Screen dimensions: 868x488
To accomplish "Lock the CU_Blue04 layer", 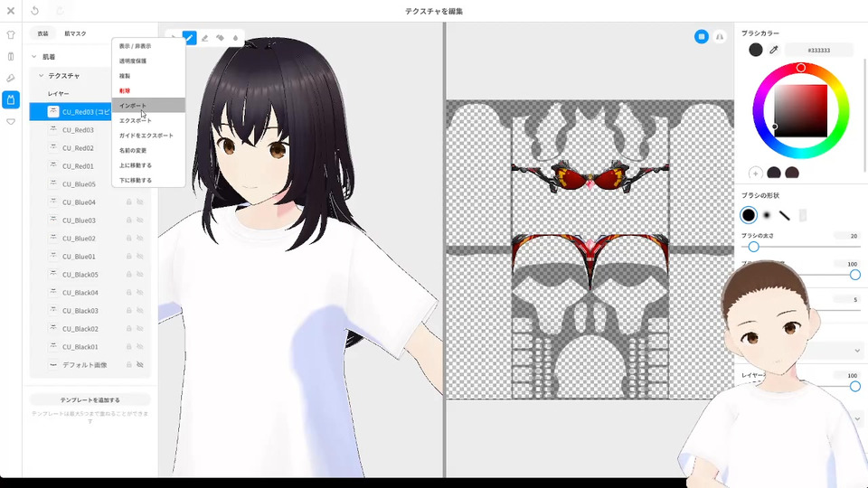I will [x=129, y=202].
